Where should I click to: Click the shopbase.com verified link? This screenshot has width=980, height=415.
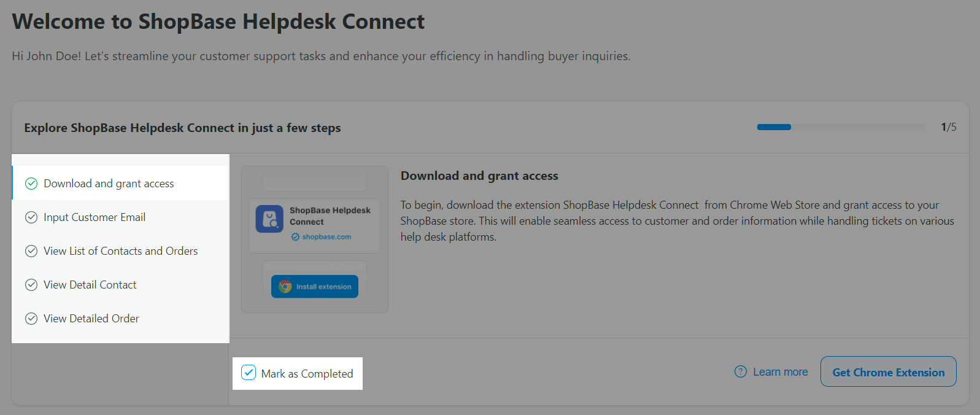click(321, 237)
